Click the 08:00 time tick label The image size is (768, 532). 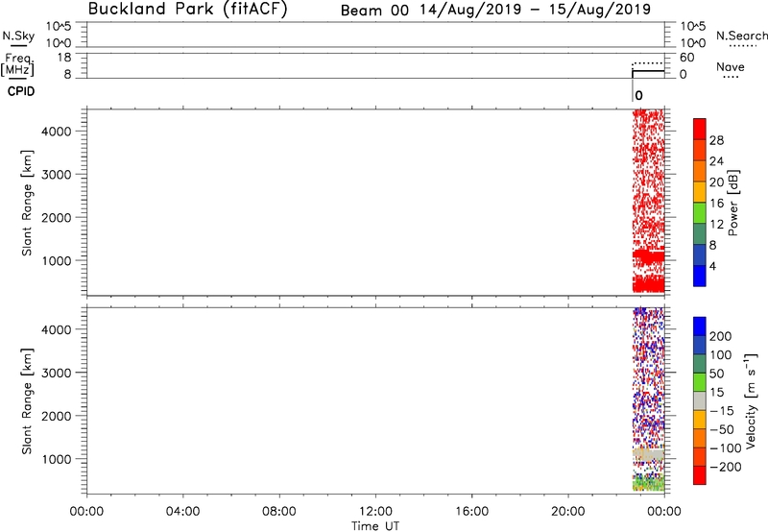(279, 512)
